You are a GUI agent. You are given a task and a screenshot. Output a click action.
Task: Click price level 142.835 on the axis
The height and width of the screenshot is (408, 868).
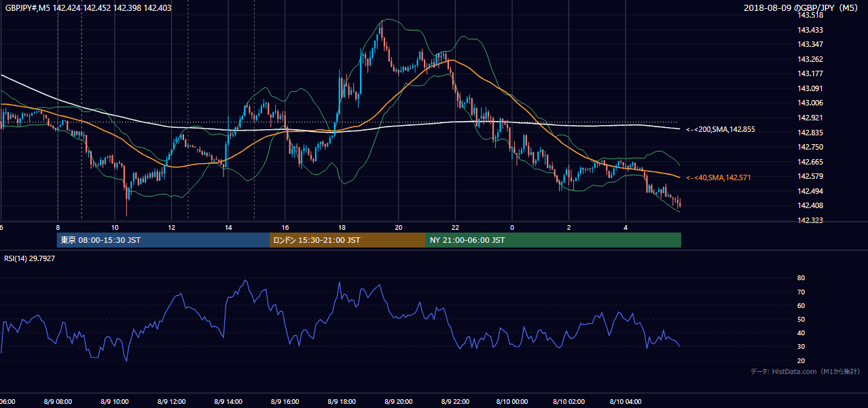point(810,133)
